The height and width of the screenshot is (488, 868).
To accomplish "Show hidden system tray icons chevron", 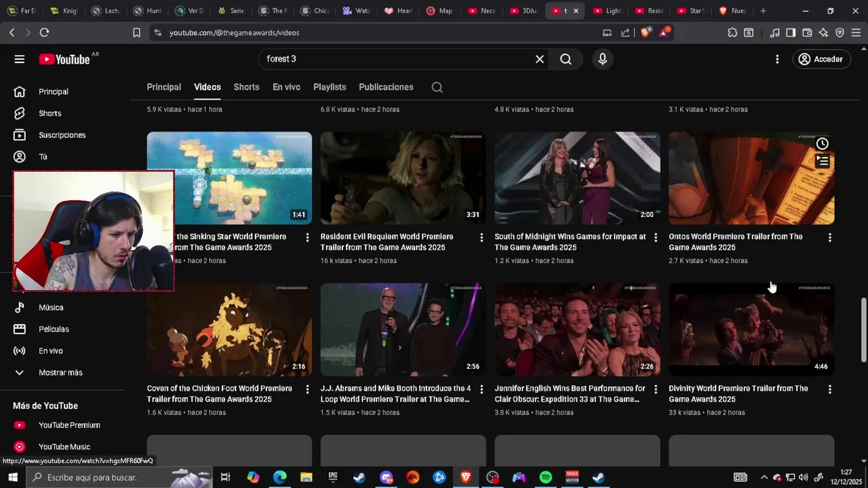I will tap(764, 477).
